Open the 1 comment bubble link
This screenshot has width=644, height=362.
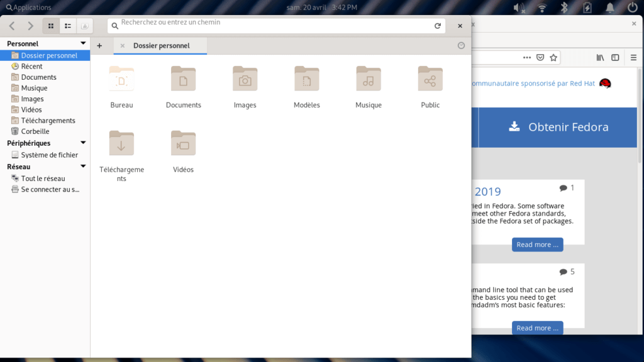tap(567, 188)
